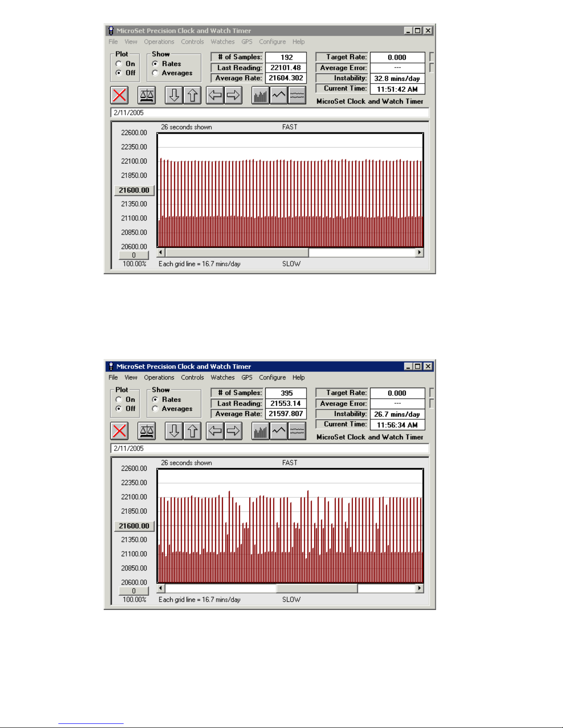
Task: Click the 21600.00 center value button in the active window
Action: point(134,526)
